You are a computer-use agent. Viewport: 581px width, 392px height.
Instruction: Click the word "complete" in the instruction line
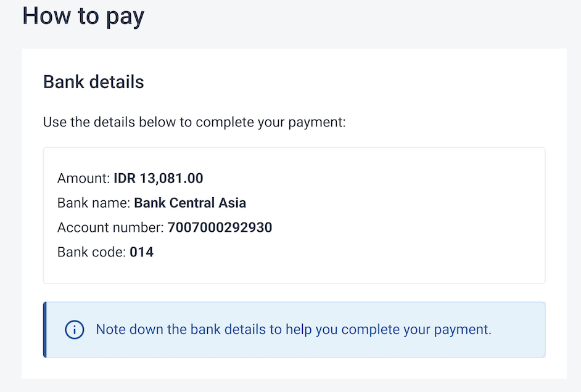point(226,122)
